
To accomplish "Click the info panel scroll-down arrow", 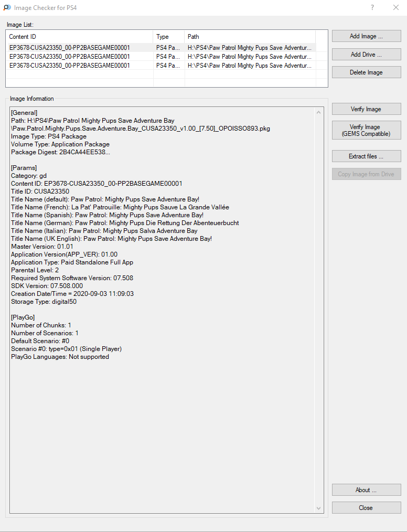I will tap(318, 508).
